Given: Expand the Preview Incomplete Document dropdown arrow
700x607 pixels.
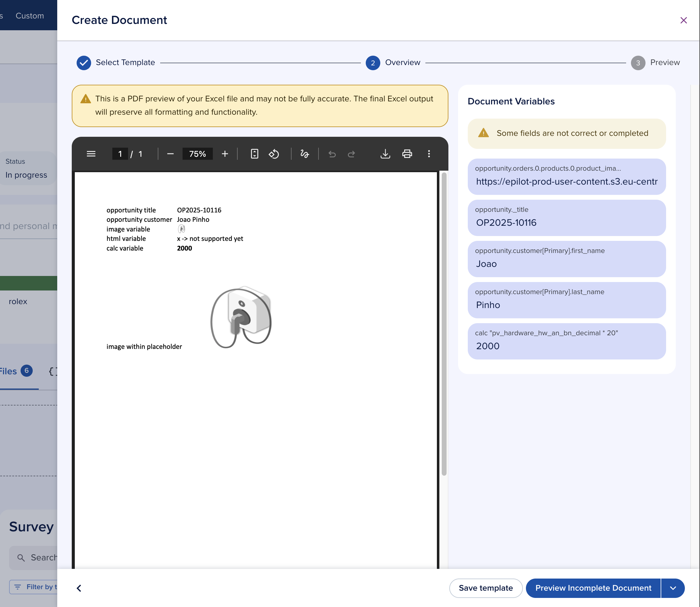Looking at the screenshot, I should click(x=673, y=588).
